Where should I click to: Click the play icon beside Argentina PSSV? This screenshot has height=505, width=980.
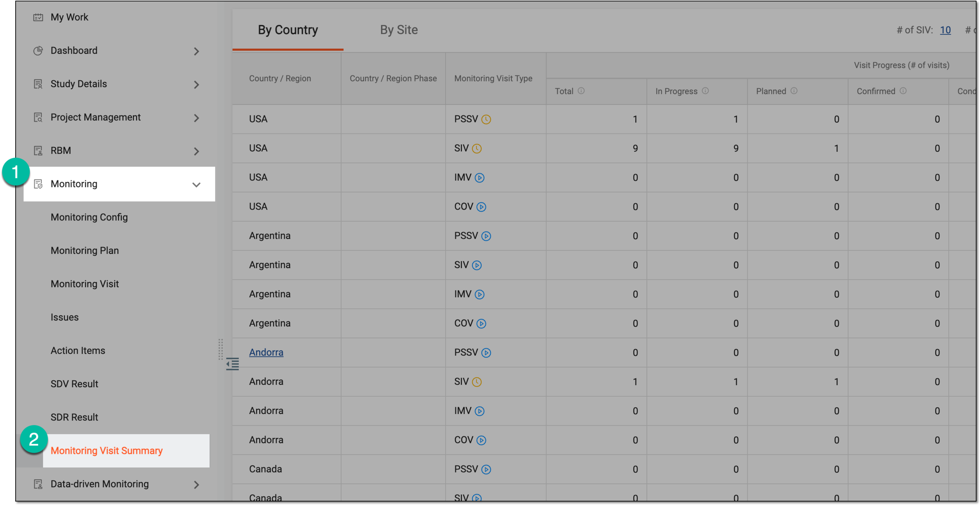click(x=486, y=236)
